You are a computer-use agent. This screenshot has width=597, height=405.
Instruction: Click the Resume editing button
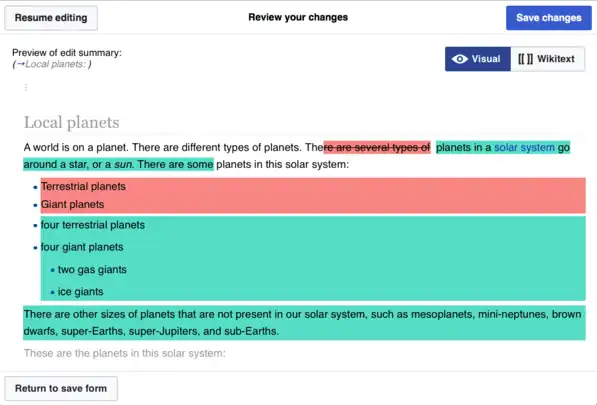point(51,18)
